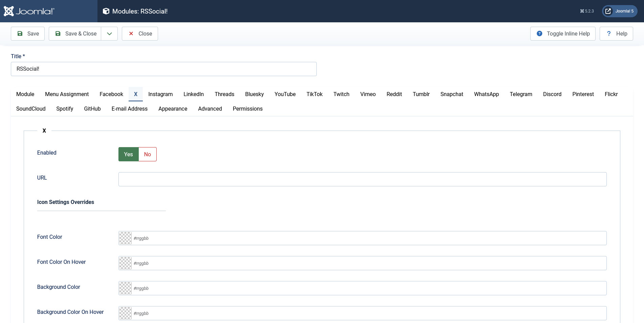Go to the Tumblr tab
644x323 pixels.
tap(421, 94)
